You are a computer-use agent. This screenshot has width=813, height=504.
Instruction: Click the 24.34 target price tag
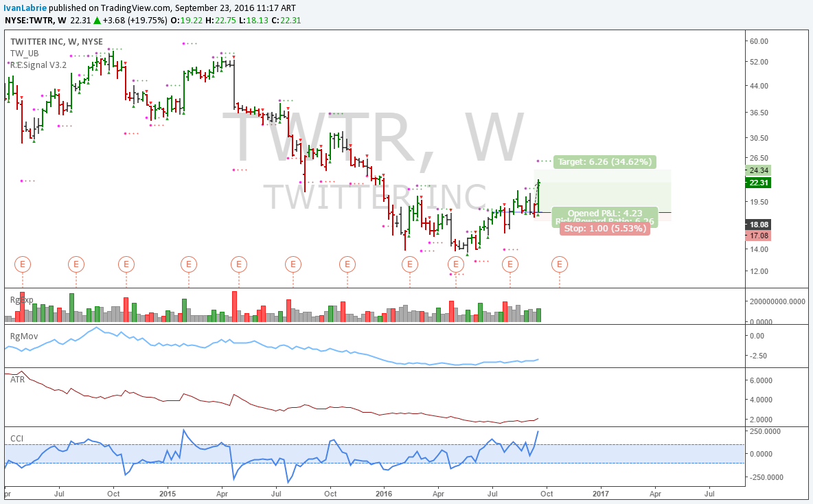(x=759, y=170)
